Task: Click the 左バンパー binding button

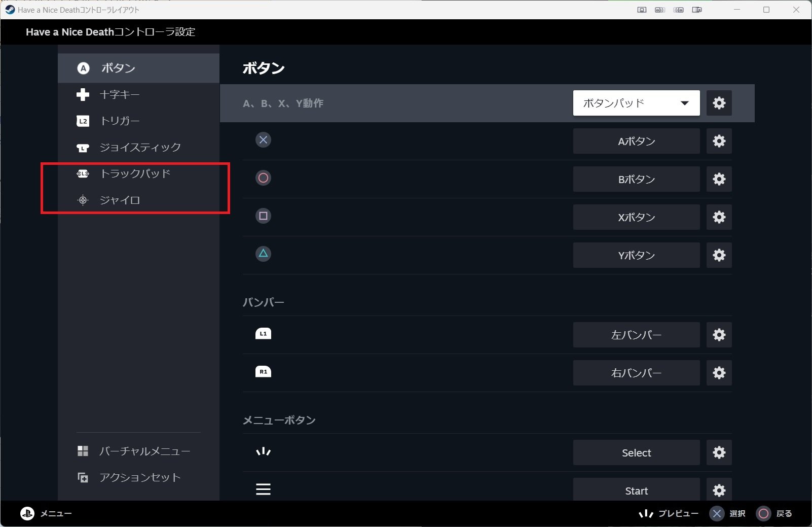Action: click(636, 335)
